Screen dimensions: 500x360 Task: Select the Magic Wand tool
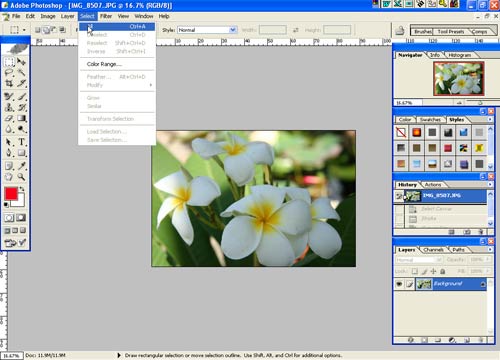[x=22, y=73]
